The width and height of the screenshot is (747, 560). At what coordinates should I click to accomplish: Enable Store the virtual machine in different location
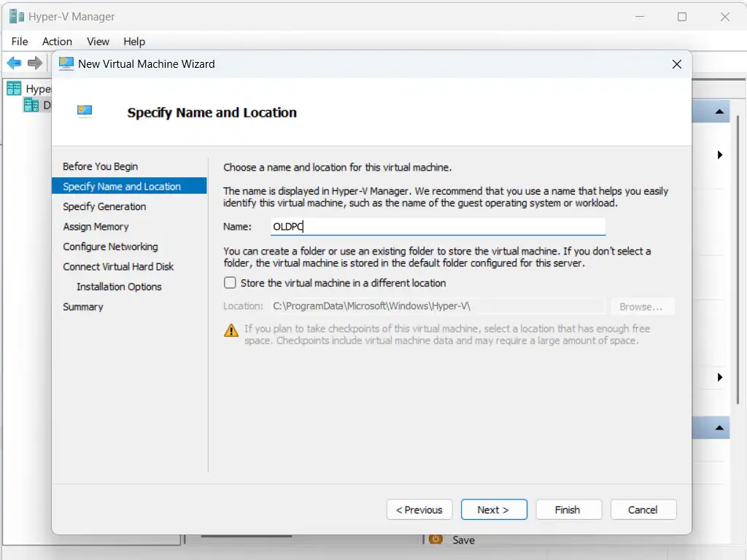(230, 283)
